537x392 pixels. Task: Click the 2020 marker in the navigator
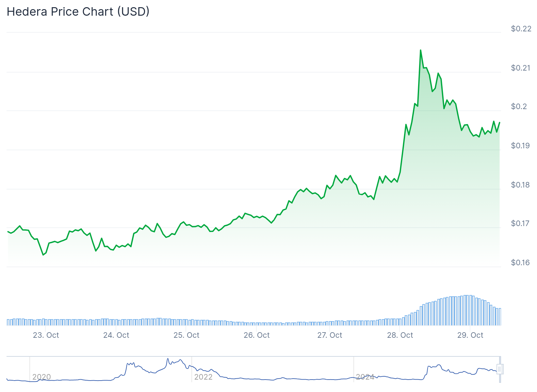41,377
